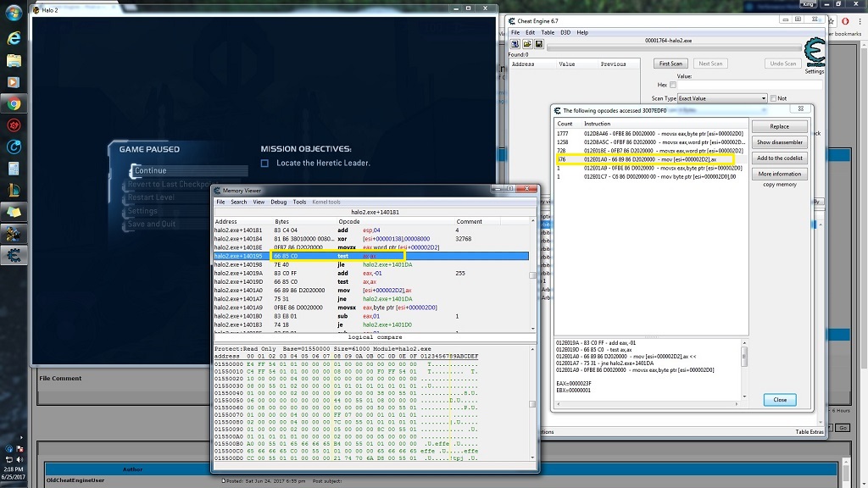Click the Comment column header in Memory Viewer

pos(469,221)
